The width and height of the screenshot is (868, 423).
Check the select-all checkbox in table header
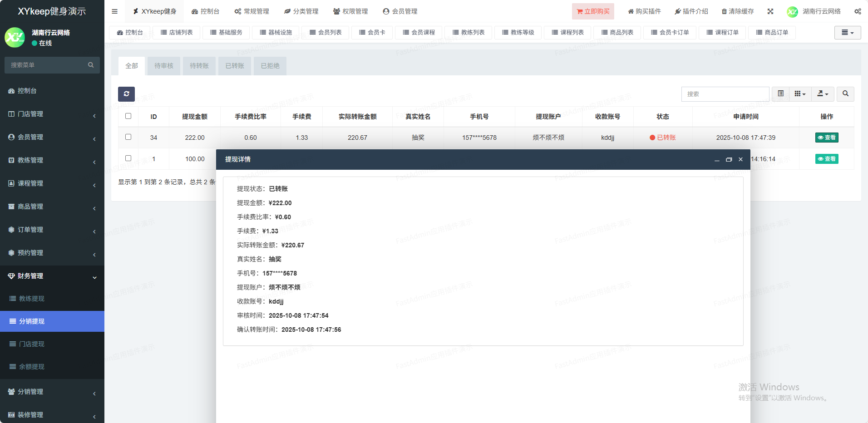pos(128,116)
